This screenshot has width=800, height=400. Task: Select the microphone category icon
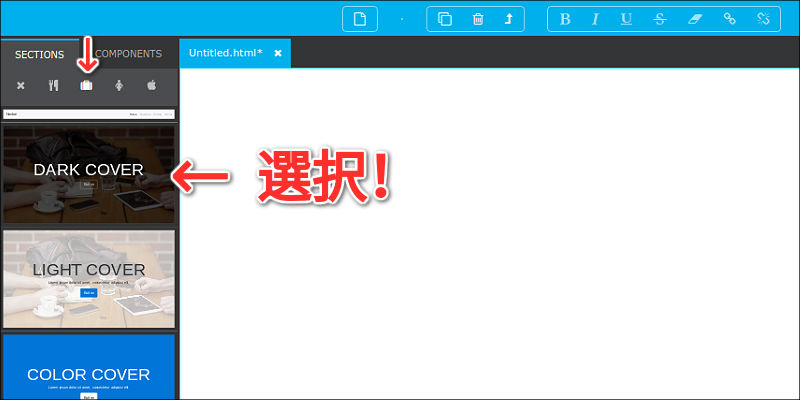[119, 86]
